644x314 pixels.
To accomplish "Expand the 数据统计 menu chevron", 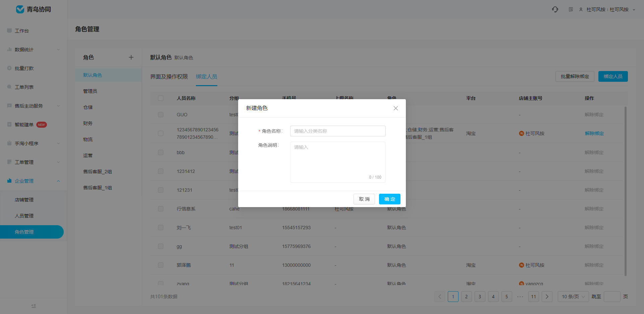I will [x=58, y=50].
